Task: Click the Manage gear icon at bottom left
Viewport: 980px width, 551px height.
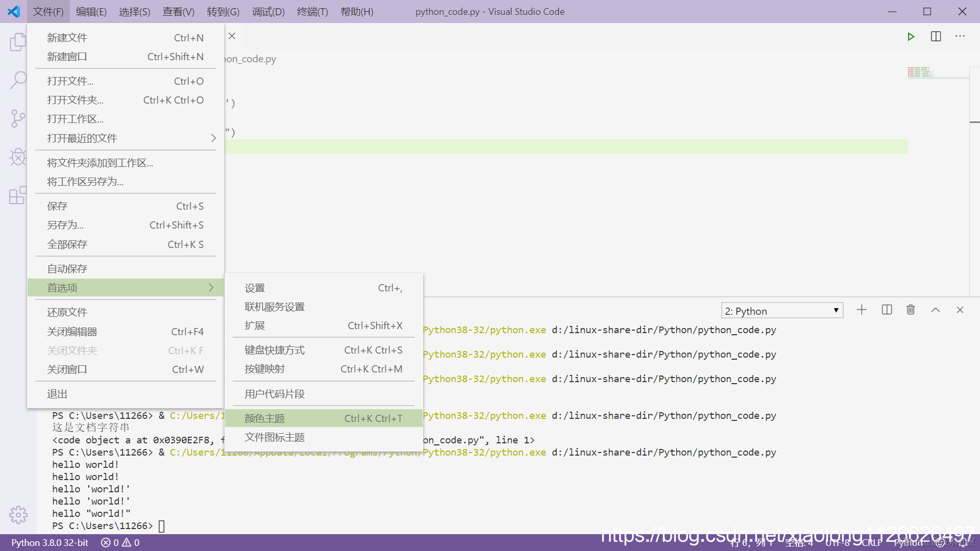Action: (x=18, y=515)
